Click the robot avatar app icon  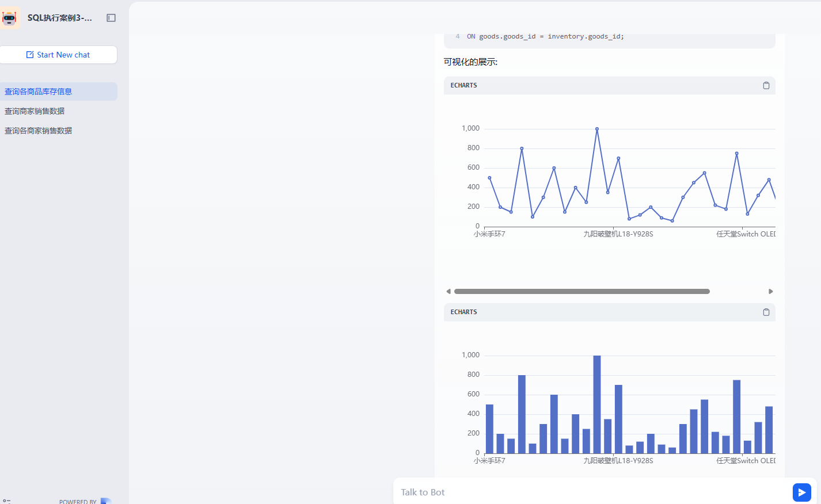[10, 18]
